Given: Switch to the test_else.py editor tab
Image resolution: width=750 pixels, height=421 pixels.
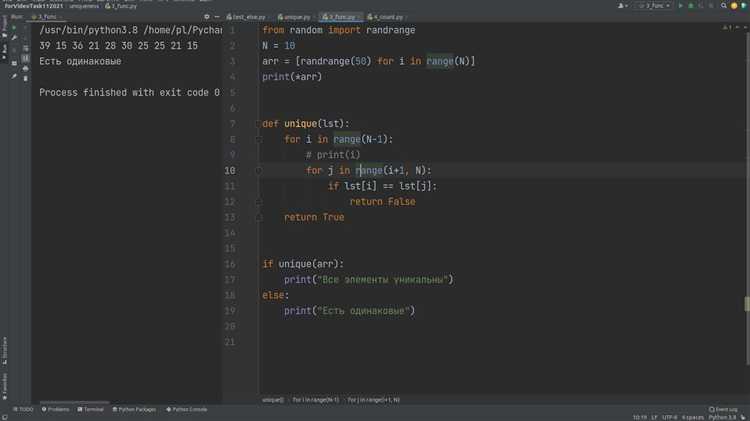Looking at the screenshot, I should pyautogui.click(x=251, y=18).
